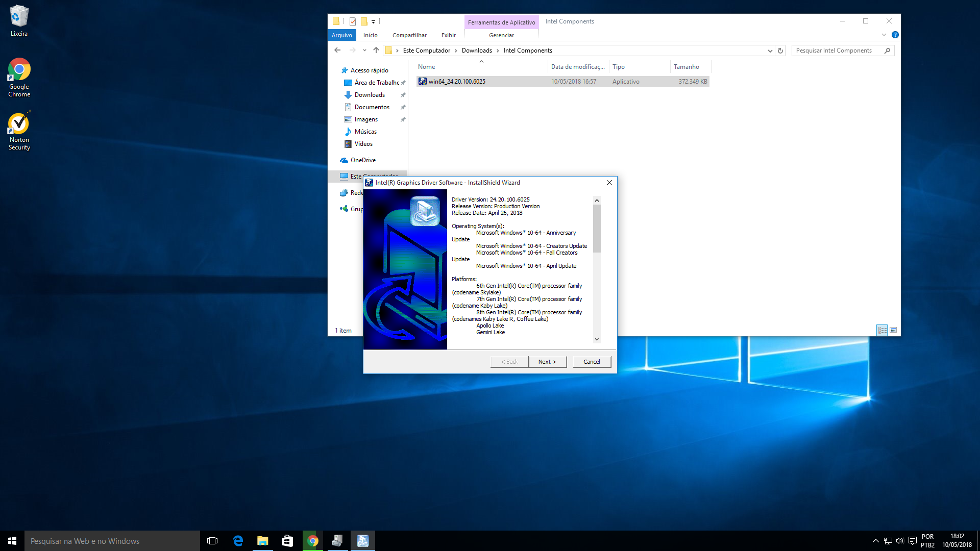
Task: Click the wizard readme scrollbar thumb
Action: (597, 229)
